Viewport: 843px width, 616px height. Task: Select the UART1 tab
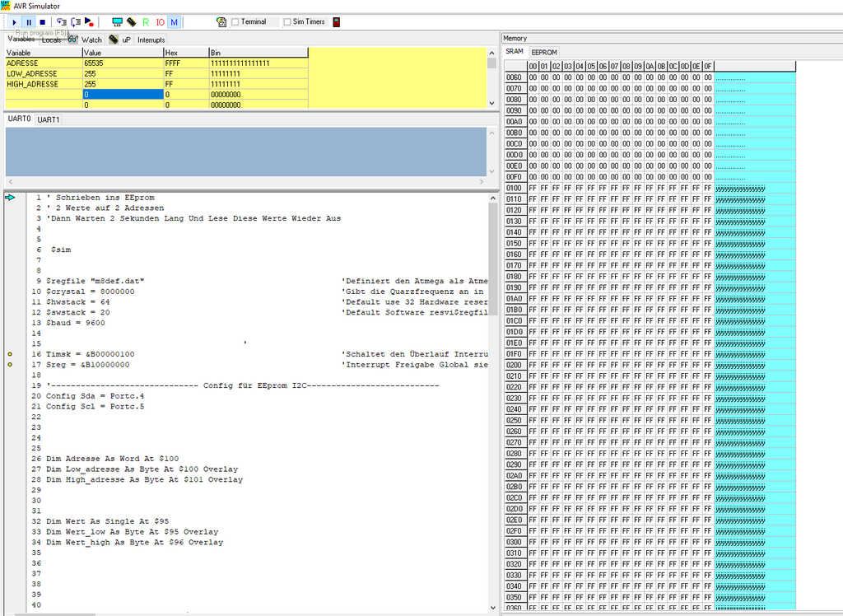tap(49, 119)
